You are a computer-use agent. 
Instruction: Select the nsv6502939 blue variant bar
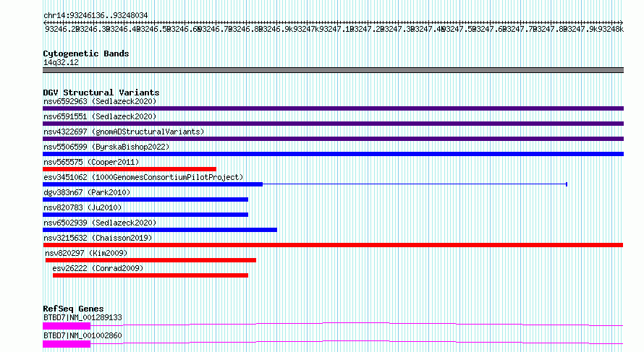click(x=160, y=230)
